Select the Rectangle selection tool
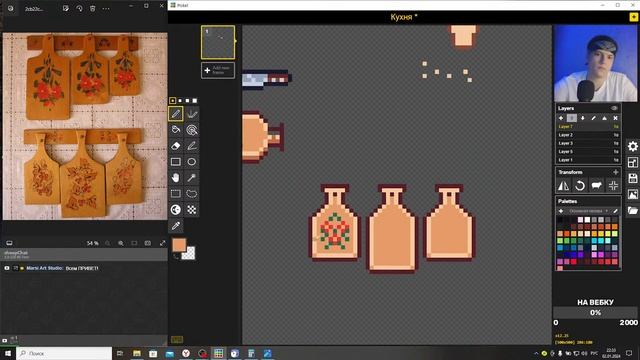Image resolution: width=640 pixels, height=360 pixels. pyautogui.click(x=176, y=193)
